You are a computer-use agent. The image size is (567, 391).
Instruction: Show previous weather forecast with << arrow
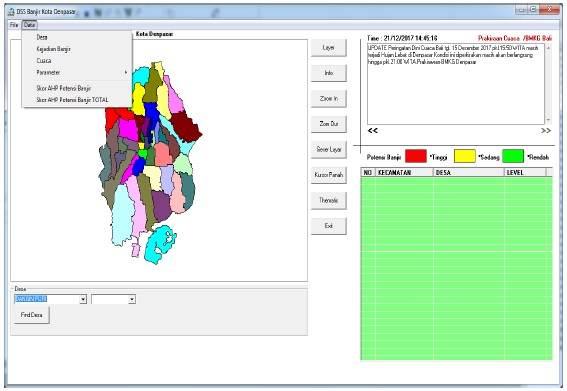[373, 131]
